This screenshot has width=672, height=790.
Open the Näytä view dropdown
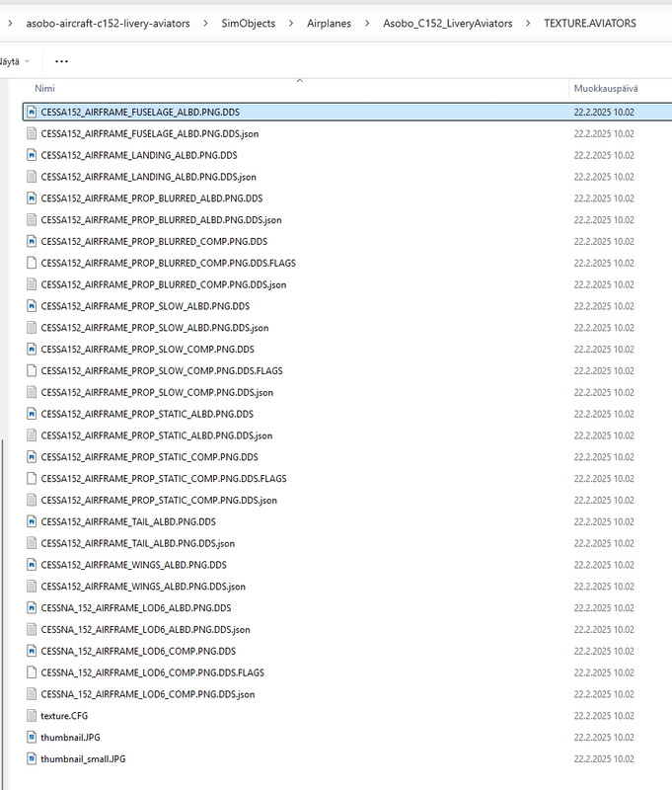pos(15,61)
